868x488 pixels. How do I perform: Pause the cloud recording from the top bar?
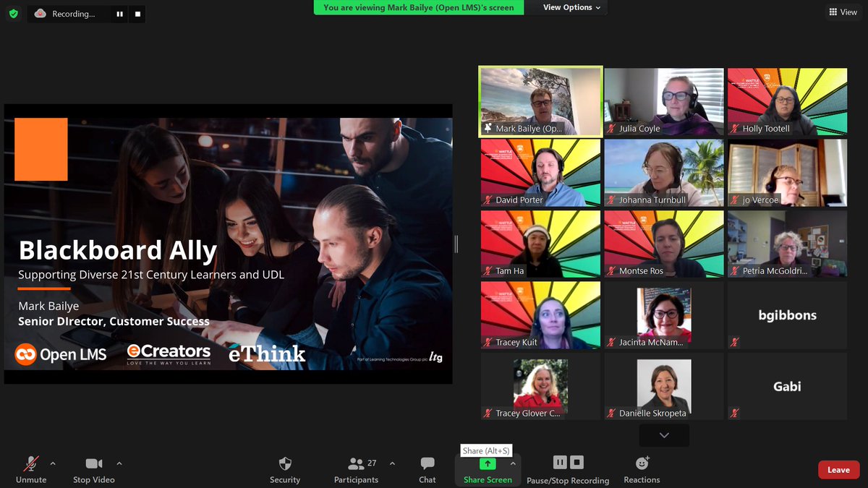pos(119,14)
